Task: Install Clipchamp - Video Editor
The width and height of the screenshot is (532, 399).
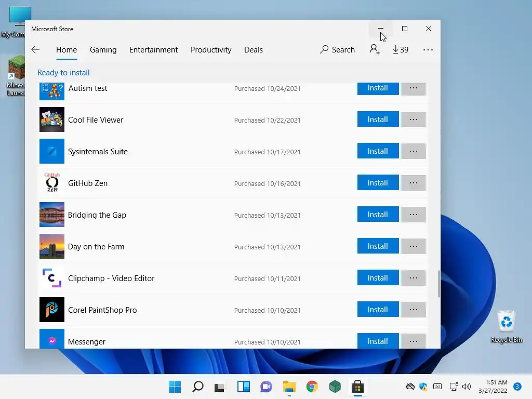Action: [378, 278]
